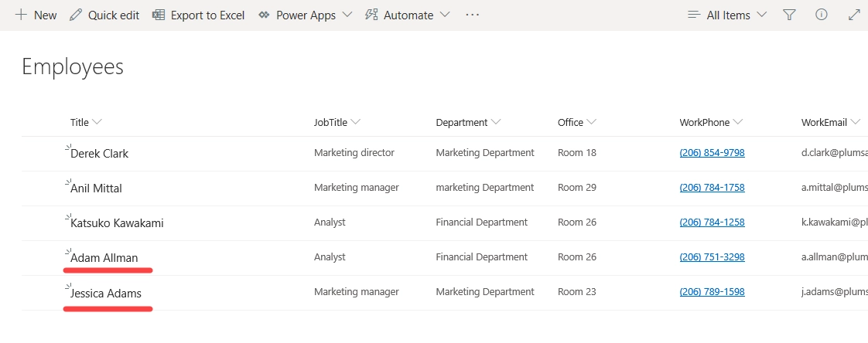Open the Katsuko Kawakami item
The width and height of the screenshot is (868, 343).
pos(117,223)
